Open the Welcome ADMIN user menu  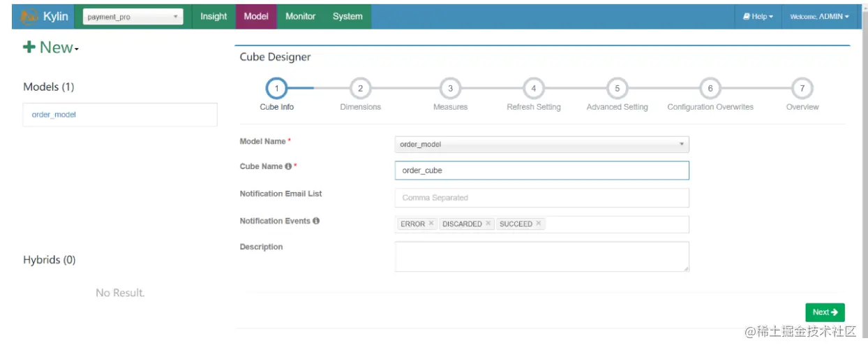point(819,17)
